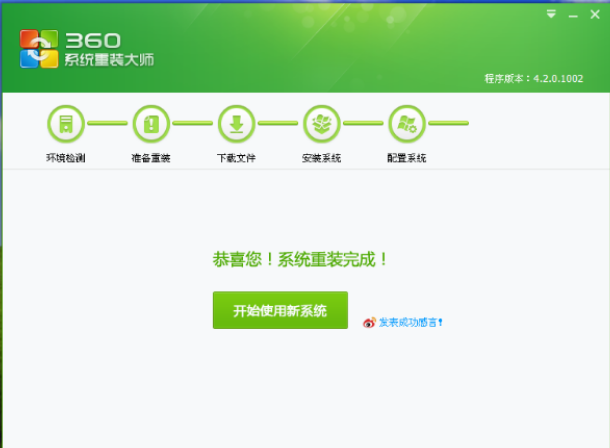The width and height of the screenshot is (610, 448).
Task: Click the 准备重装 step icon
Action: (x=151, y=124)
